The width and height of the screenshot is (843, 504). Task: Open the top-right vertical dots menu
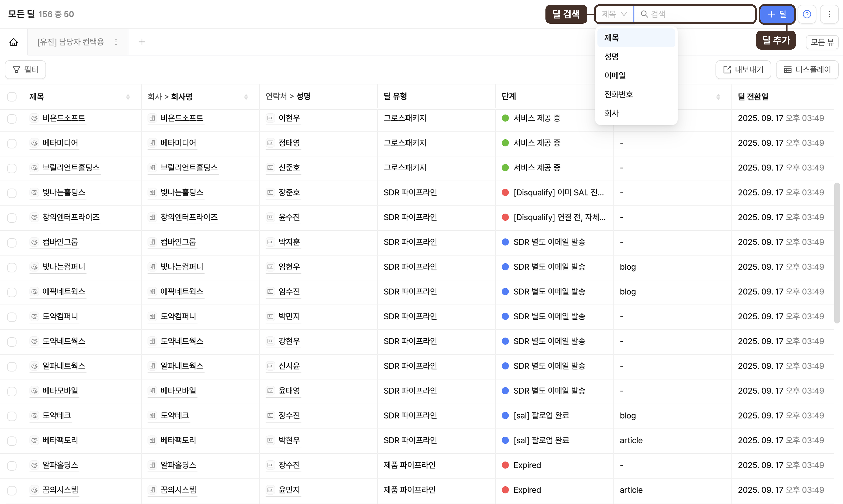tap(829, 14)
